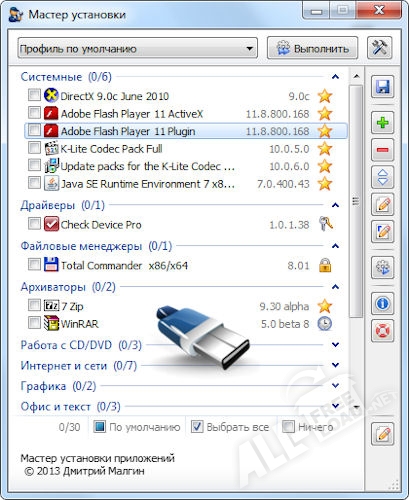
Task: Click the Check Device Pro red checkmark icon
Action: click(51, 224)
